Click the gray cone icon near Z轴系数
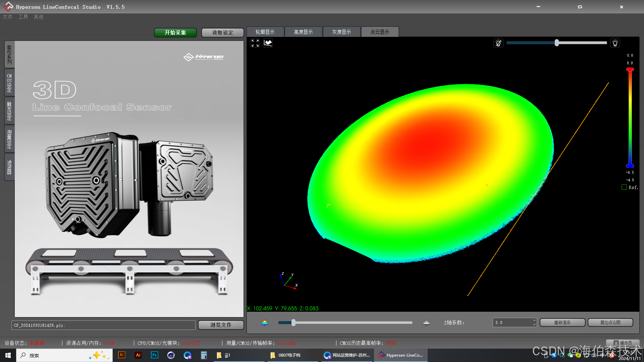Image resolution: width=644 pixels, height=362 pixels. (x=426, y=322)
